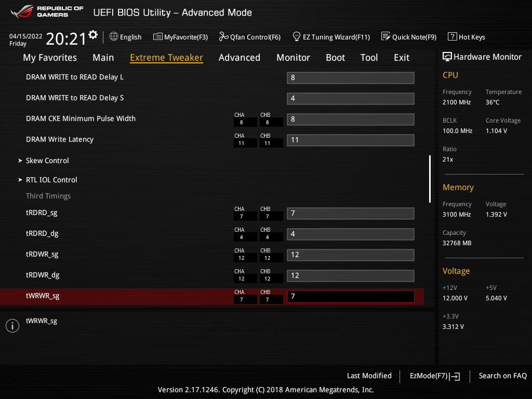
Task: Click the CHA value for tRDRD_dg
Action: [241, 237]
